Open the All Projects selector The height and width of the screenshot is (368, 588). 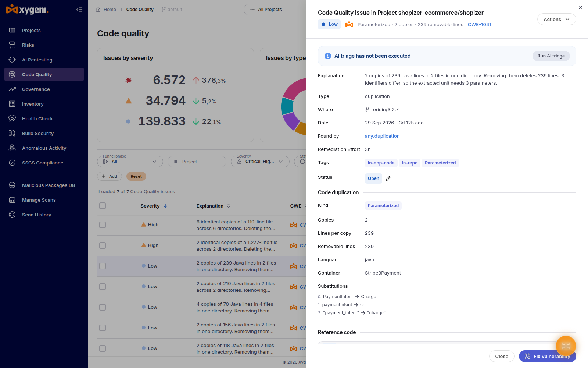coord(275,10)
